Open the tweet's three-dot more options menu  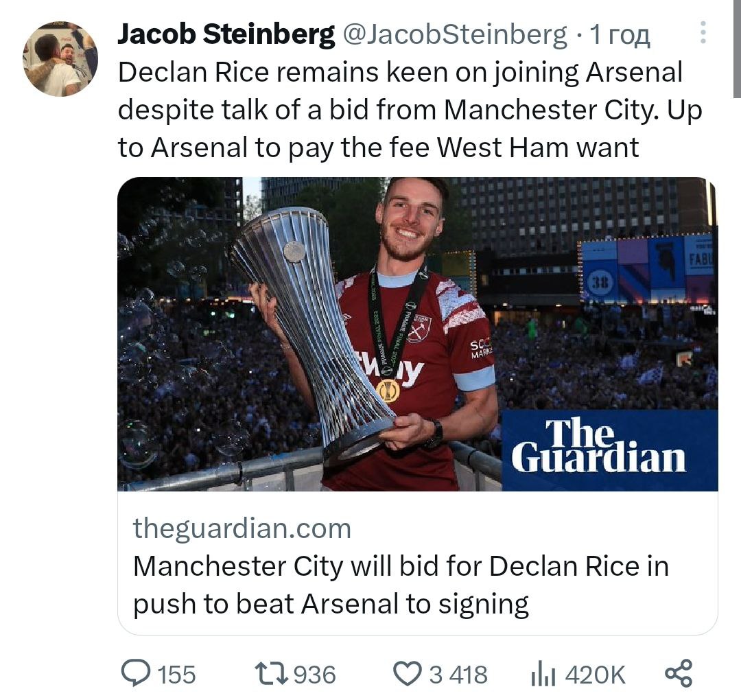(x=702, y=32)
